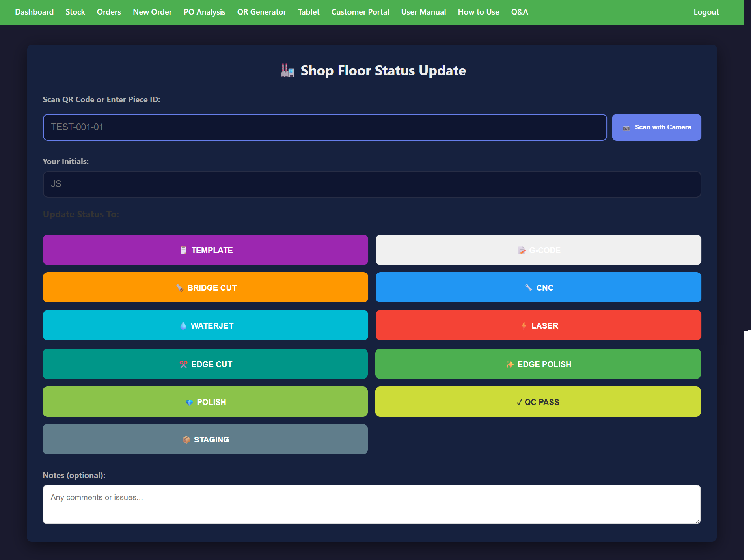Focus the Piece ID input field
The height and width of the screenshot is (560, 751).
pyautogui.click(x=324, y=127)
